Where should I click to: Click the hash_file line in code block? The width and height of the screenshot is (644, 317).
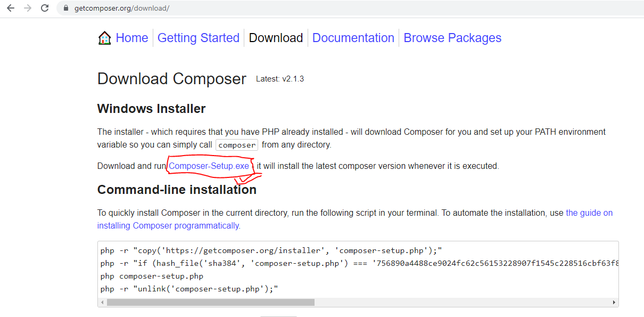pyautogui.click(x=359, y=263)
